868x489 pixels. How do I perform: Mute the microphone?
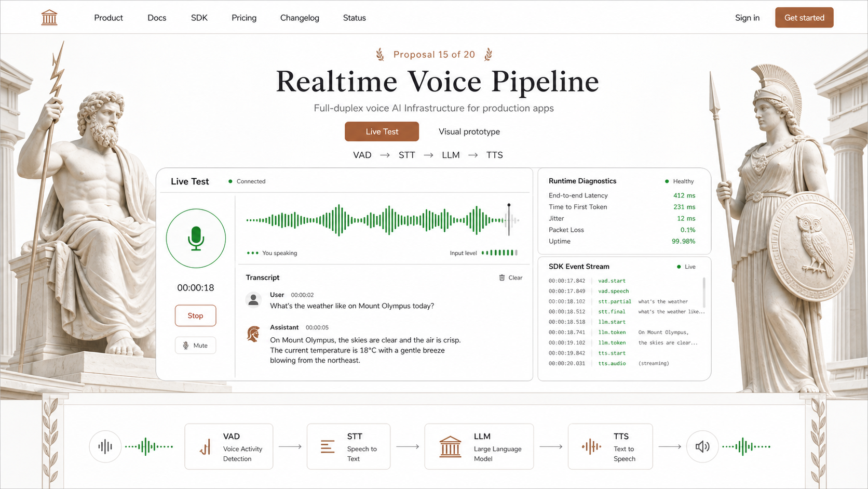click(x=196, y=346)
